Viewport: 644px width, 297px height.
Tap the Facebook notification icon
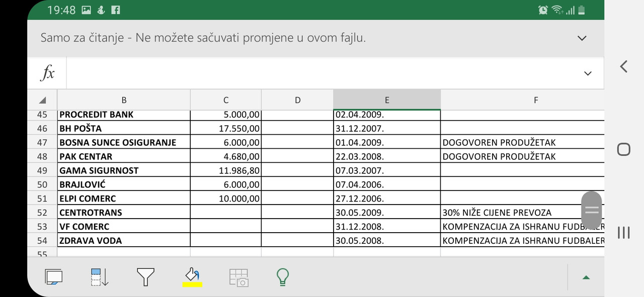point(115,10)
